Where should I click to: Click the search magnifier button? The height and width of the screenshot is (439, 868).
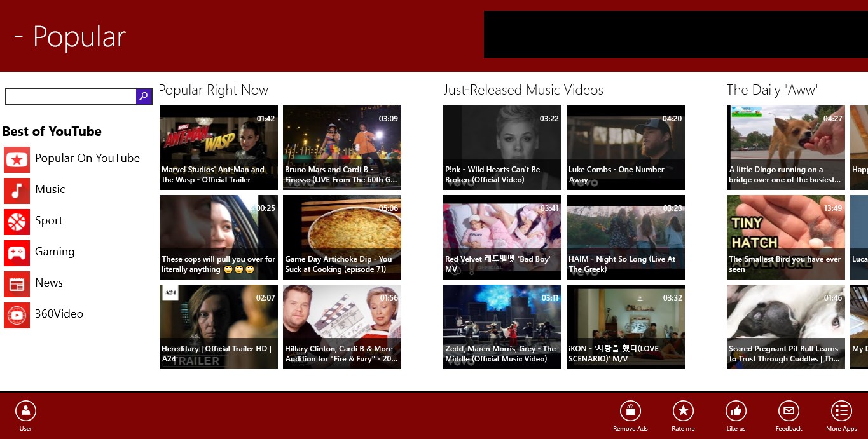click(x=144, y=97)
